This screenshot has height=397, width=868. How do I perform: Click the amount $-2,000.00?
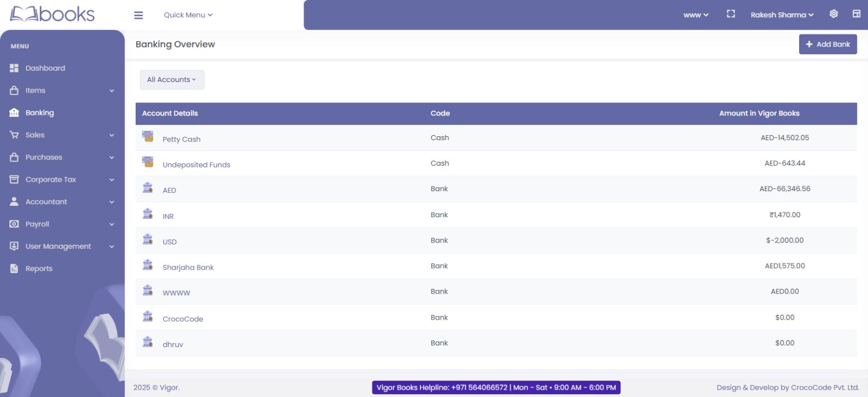coord(785,240)
